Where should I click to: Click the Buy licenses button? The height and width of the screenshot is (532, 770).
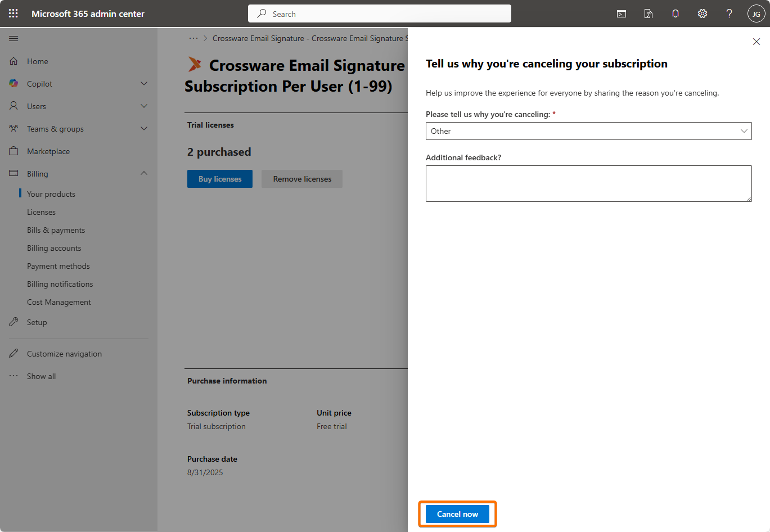point(220,179)
